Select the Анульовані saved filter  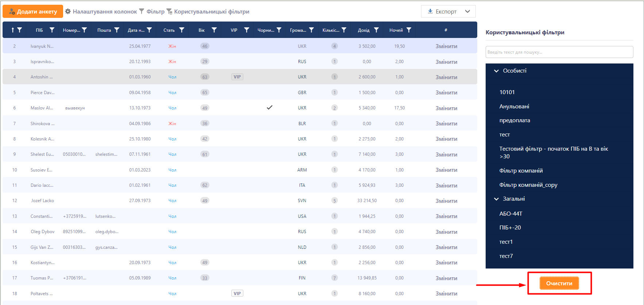(x=514, y=107)
